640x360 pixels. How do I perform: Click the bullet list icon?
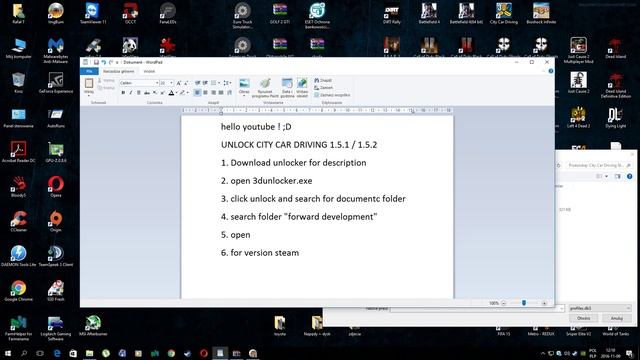pos(213,83)
